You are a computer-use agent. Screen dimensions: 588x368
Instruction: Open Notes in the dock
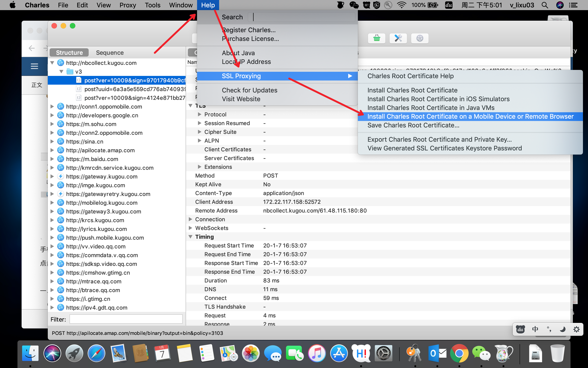[x=184, y=353]
